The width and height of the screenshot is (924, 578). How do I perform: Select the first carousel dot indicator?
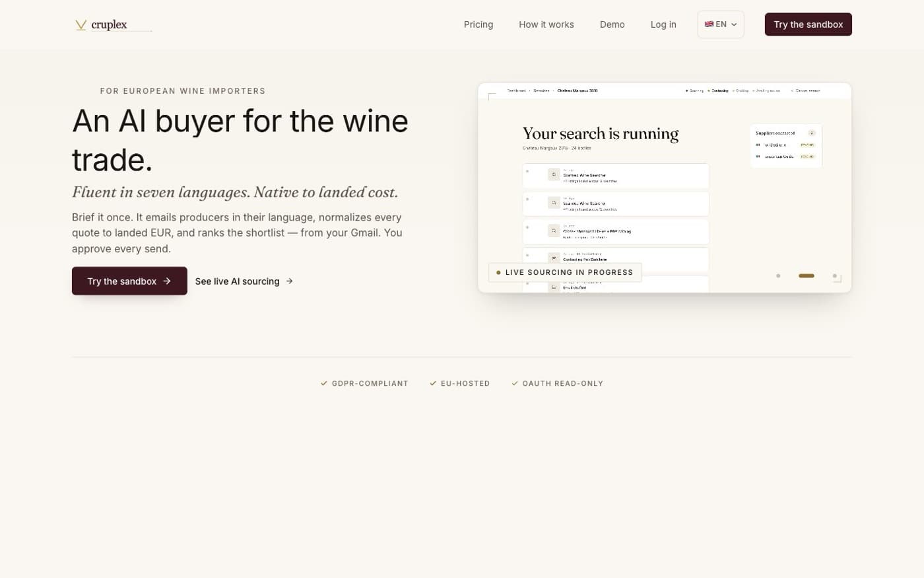tap(778, 275)
